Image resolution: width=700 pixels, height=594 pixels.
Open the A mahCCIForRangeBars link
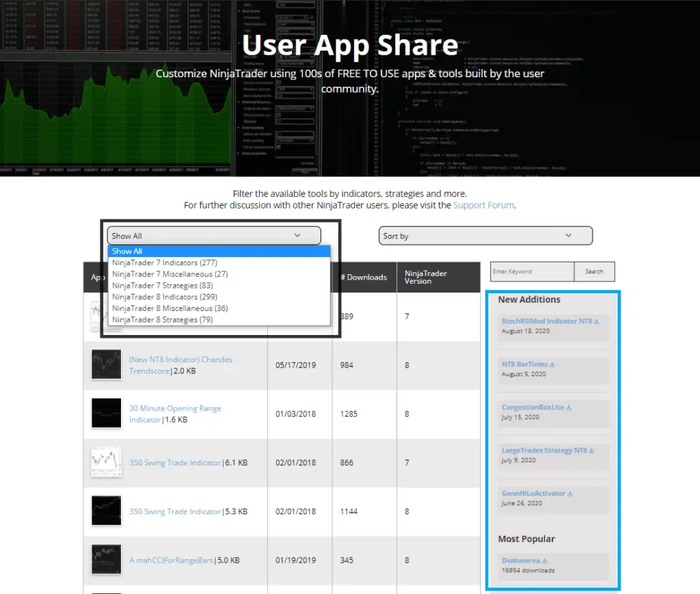point(171,560)
